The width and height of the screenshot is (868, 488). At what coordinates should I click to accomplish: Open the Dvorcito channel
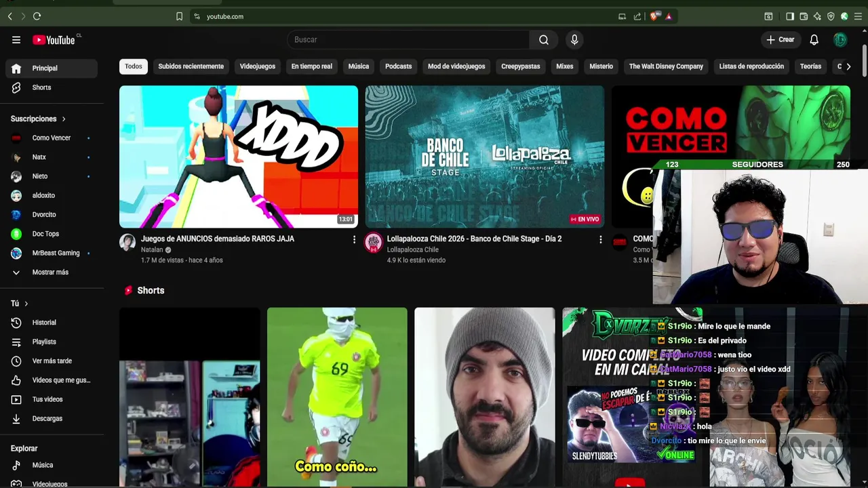pos(52,215)
